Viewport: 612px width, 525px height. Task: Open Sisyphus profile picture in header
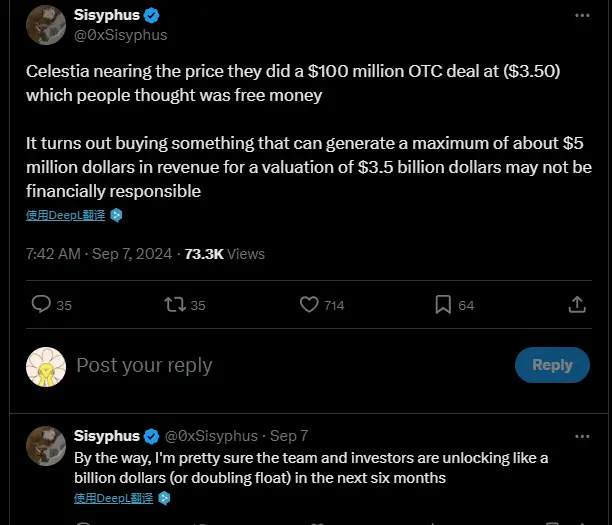(45, 25)
